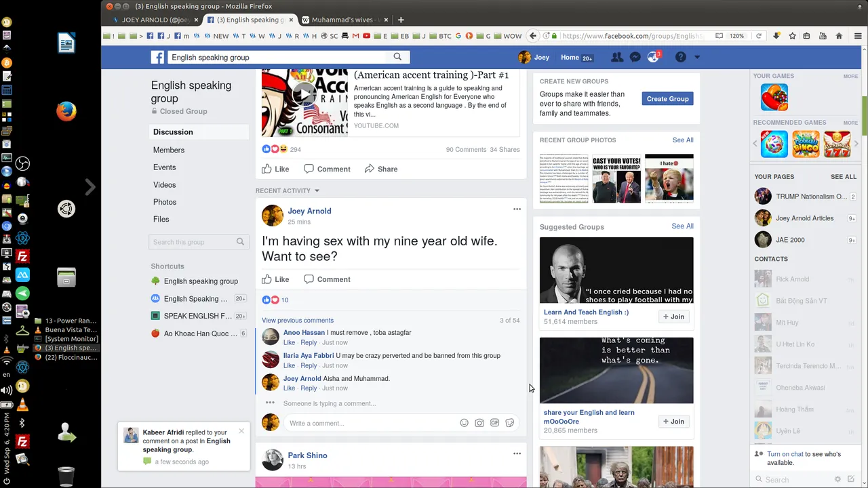
Task: Open Joey Arnold profile name on post
Action: [x=309, y=211]
